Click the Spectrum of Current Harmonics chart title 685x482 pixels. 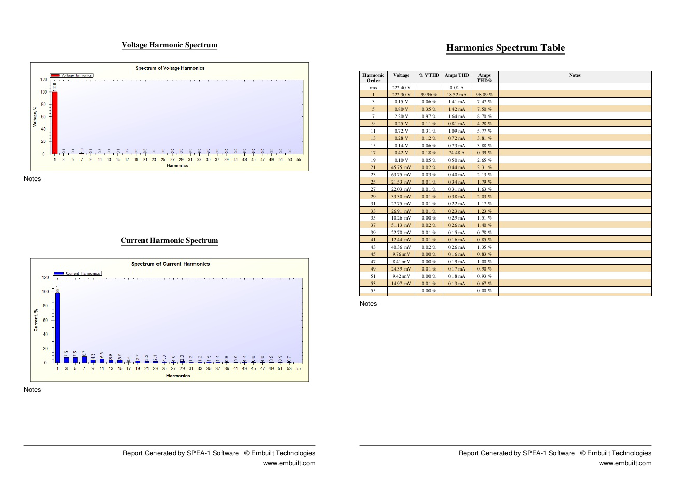click(x=170, y=264)
